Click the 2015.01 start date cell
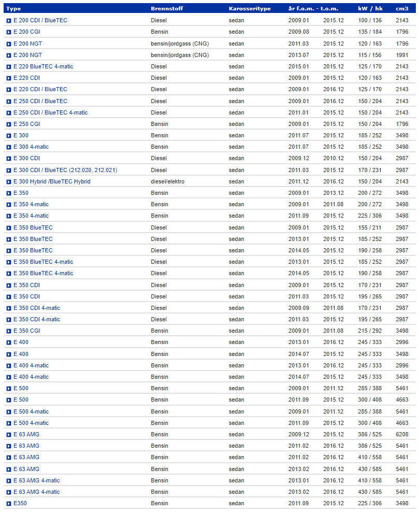Image resolution: width=420 pixels, height=513 pixels. click(299, 66)
